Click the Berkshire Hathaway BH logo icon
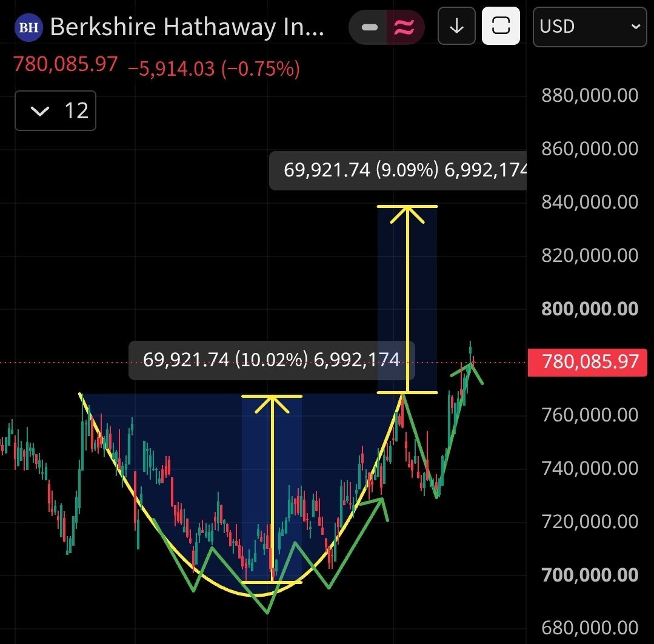The image size is (654, 644). click(x=28, y=27)
